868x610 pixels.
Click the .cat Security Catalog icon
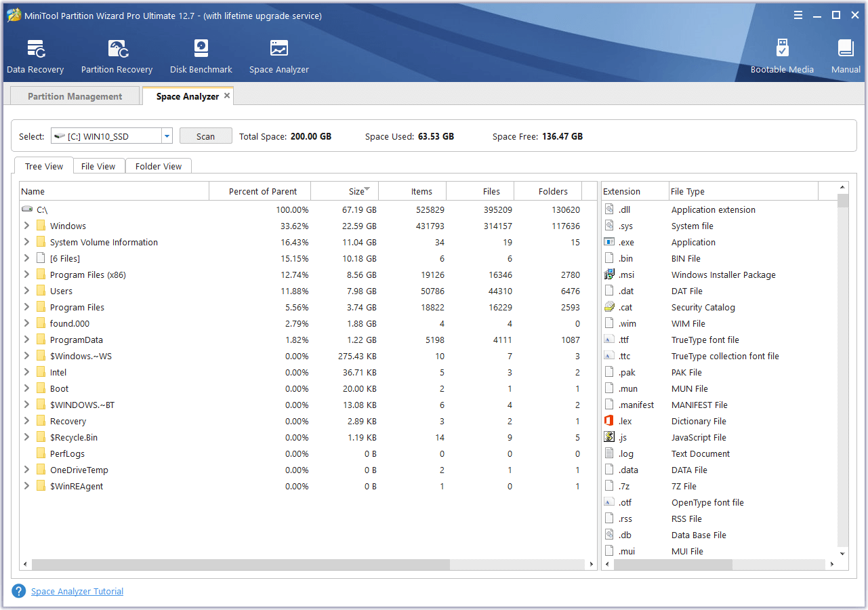tap(608, 307)
